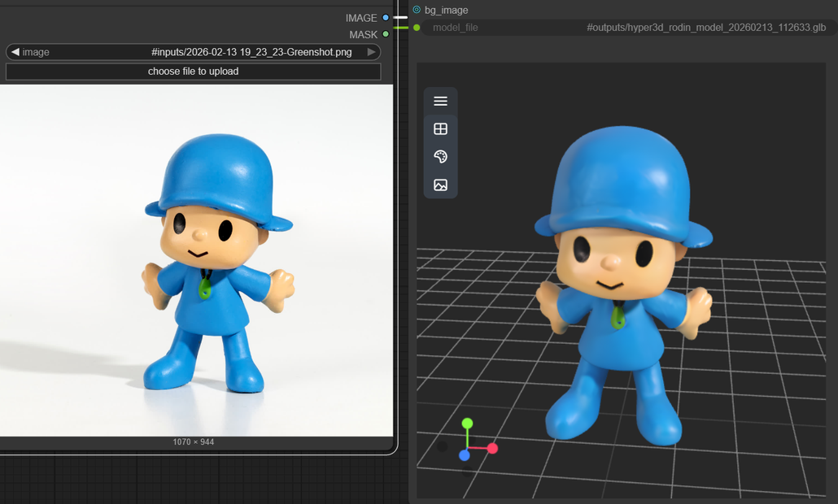The height and width of the screenshot is (504, 838).
Task: Click the 3D model in the viewer
Action: [x=622, y=285]
